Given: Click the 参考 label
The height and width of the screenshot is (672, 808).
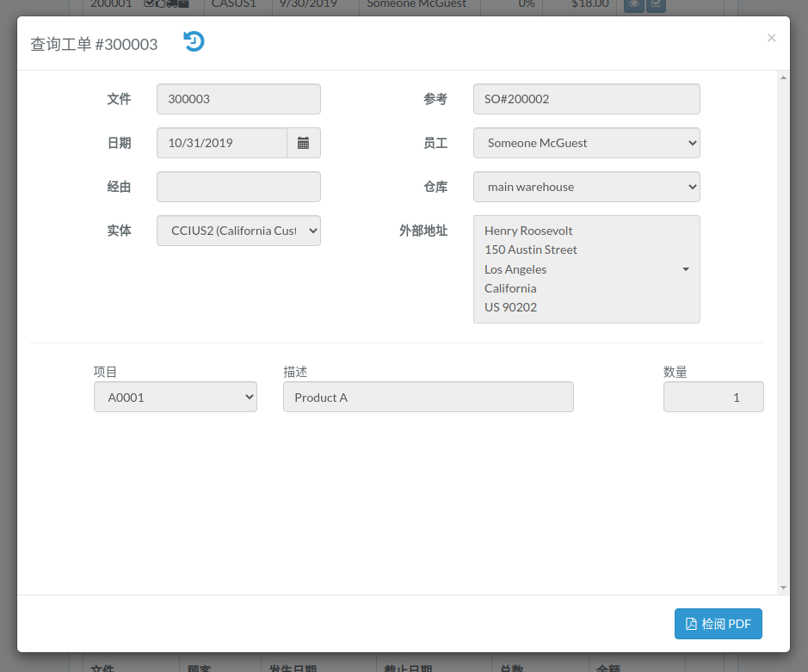Looking at the screenshot, I should [x=435, y=99].
